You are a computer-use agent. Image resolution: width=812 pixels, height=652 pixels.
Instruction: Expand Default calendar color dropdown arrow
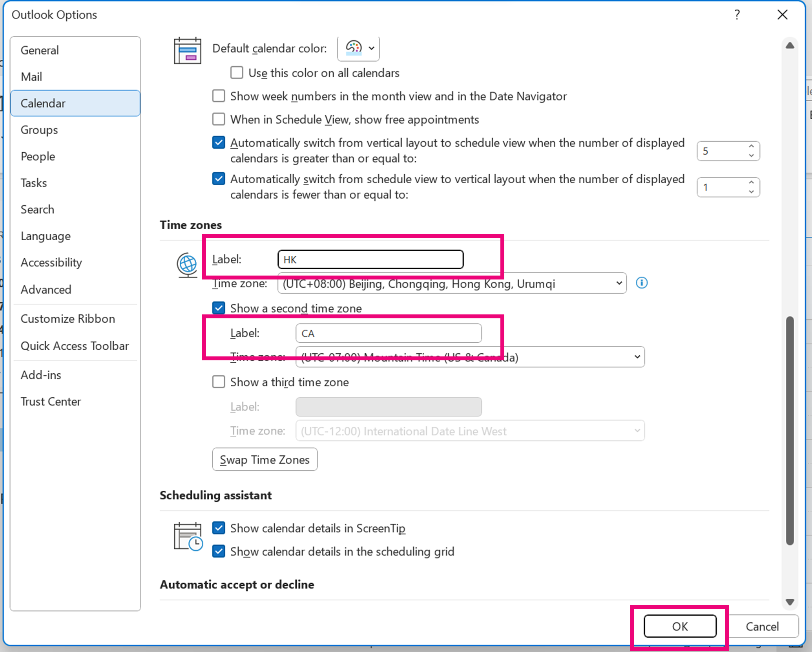coord(371,48)
